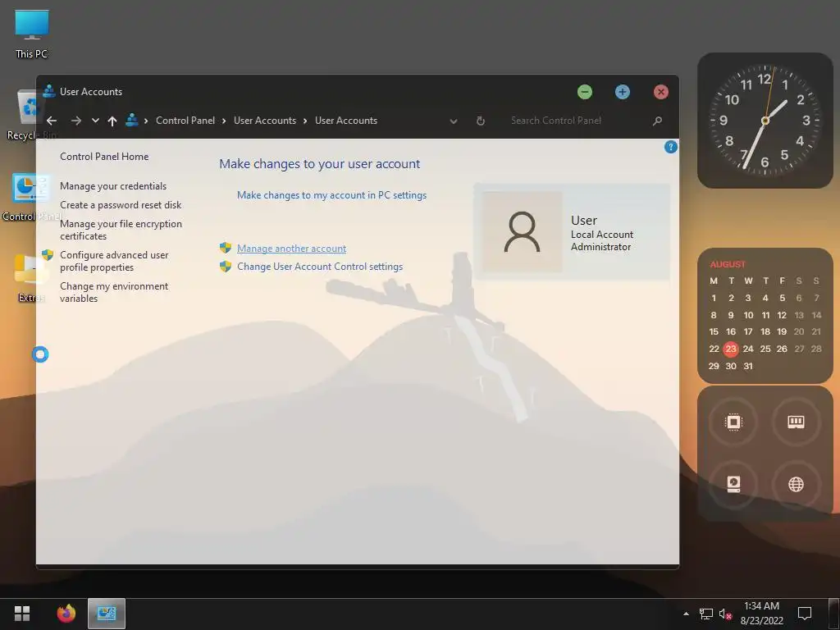Launch Firefox from taskbar

tap(66, 614)
